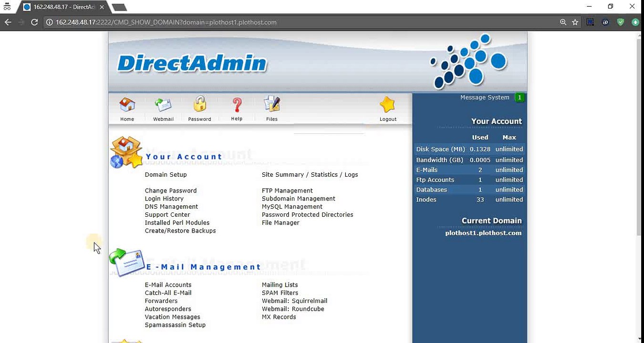This screenshot has height=343, width=644.
Task: Click the Logout star icon
Action: coord(388,105)
